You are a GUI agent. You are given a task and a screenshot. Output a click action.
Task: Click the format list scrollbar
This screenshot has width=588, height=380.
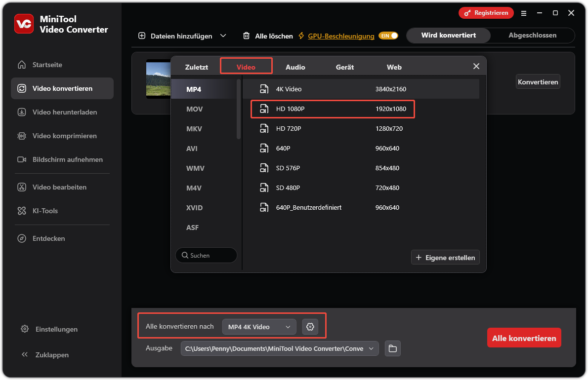point(239,109)
